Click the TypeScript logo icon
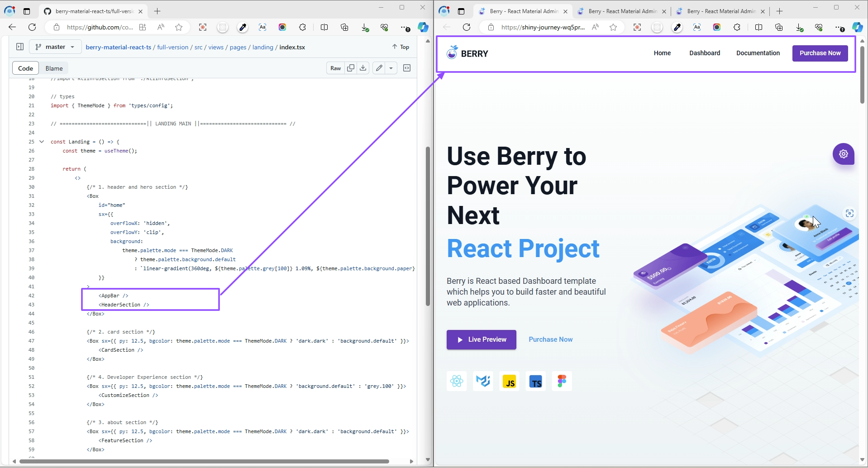868x468 pixels. coord(536,381)
